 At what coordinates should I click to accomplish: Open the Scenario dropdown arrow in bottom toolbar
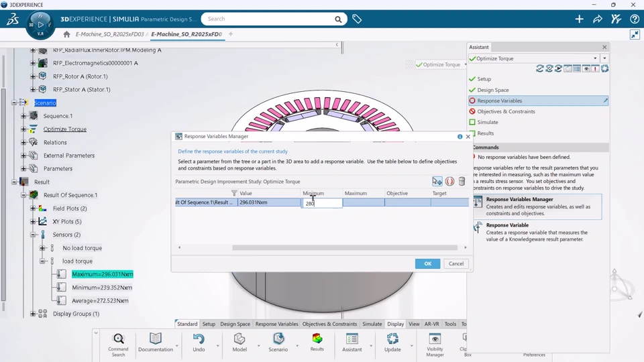[297, 346]
